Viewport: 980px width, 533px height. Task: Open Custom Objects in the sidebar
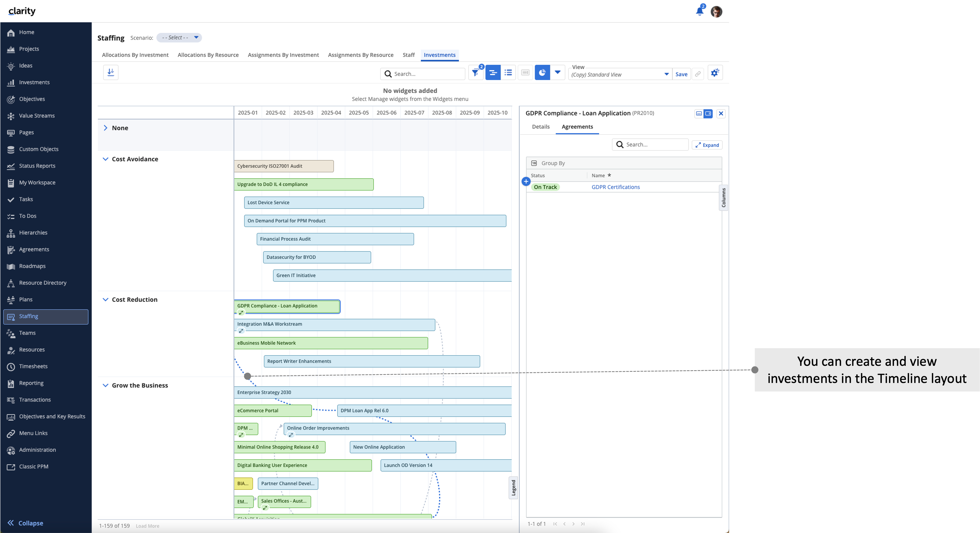(39, 149)
